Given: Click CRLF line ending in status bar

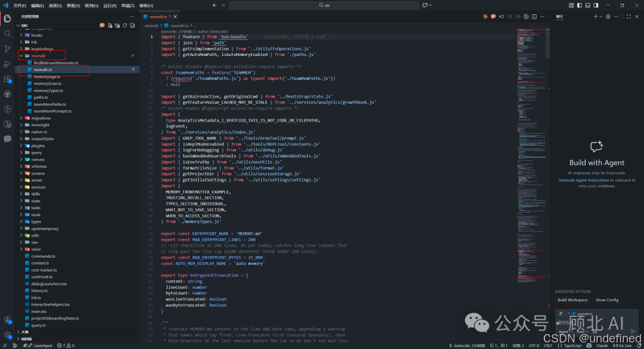Looking at the screenshot, I should click(x=548, y=345).
